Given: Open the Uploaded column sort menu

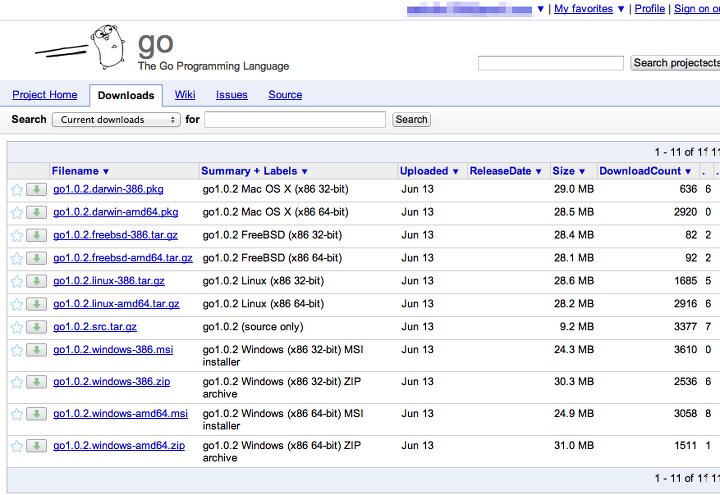Looking at the screenshot, I should (x=429, y=171).
